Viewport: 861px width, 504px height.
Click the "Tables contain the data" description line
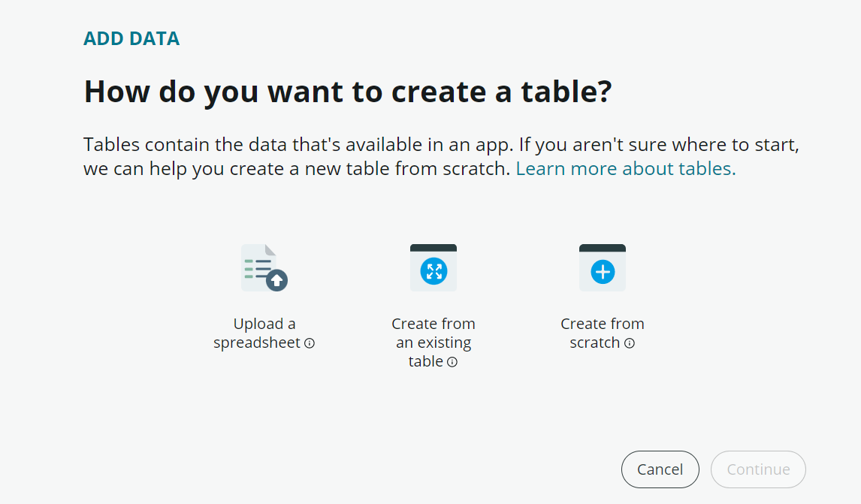[446, 144]
